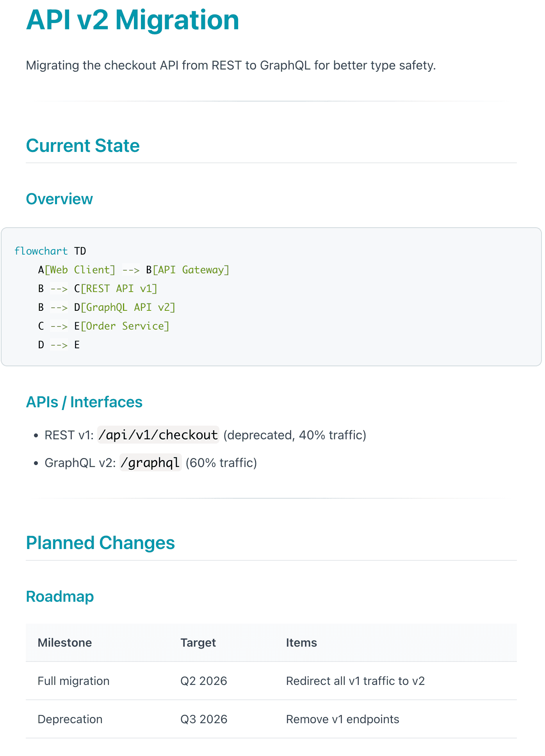The image size is (545, 756).
Task: Click the "Remove v1 endpoints" table cell
Action: click(342, 719)
